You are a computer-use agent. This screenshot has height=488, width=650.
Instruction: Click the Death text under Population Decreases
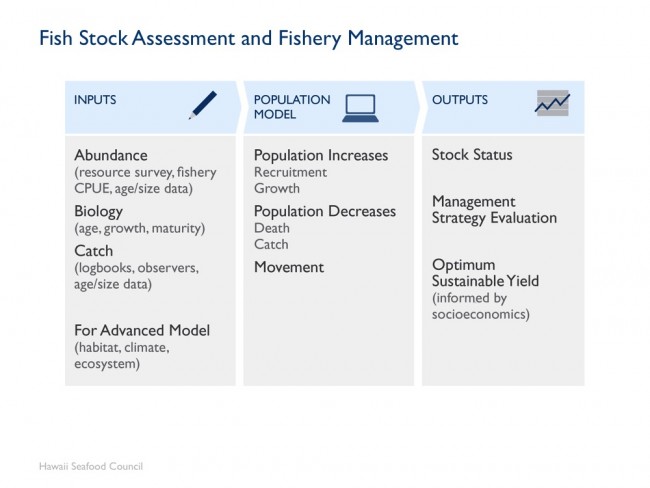coord(272,228)
